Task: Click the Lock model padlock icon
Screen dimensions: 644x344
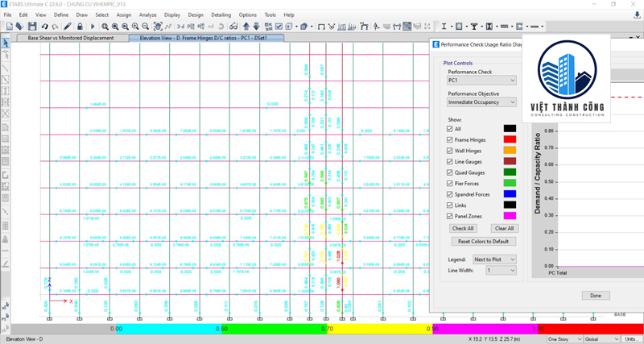Action: [x=79, y=27]
